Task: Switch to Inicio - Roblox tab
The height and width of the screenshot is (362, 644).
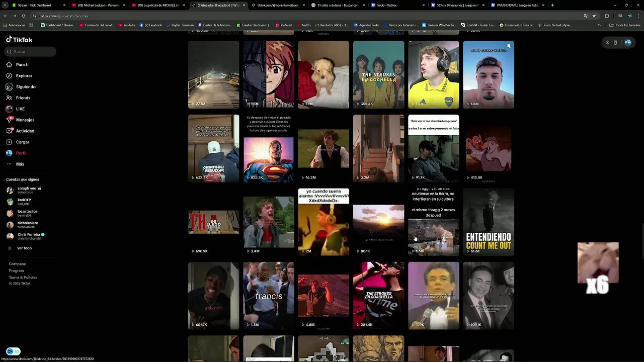Action: tap(397, 5)
